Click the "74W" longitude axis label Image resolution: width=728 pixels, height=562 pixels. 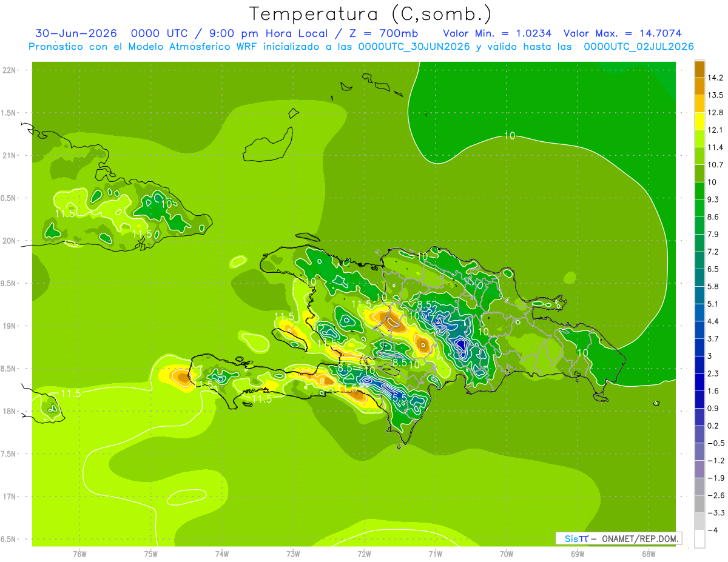pyautogui.click(x=222, y=554)
